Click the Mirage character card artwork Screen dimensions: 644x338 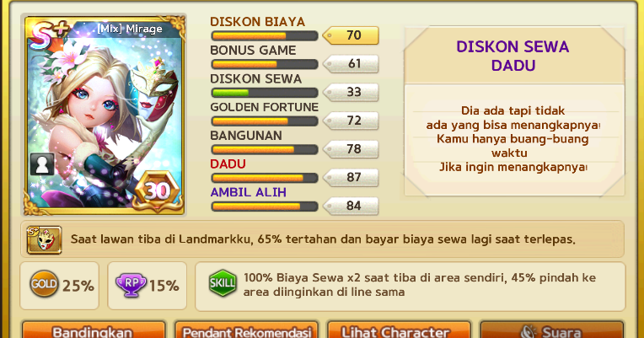pos(104,115)
